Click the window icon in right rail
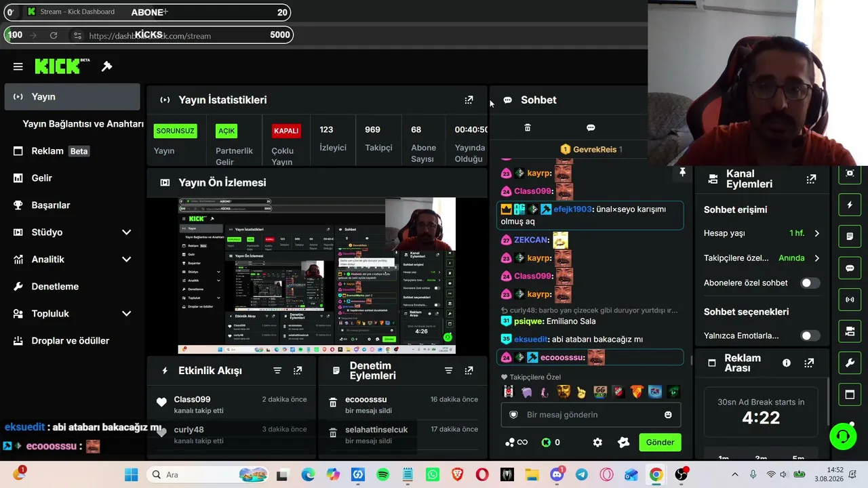The image size is (868, 488). [850, 394]
